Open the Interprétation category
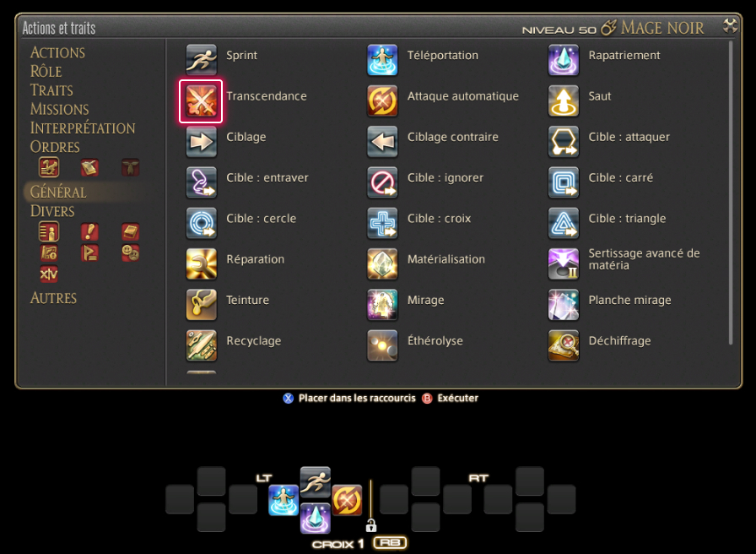This screenshot has width=756, height=554. click(83, 128)
